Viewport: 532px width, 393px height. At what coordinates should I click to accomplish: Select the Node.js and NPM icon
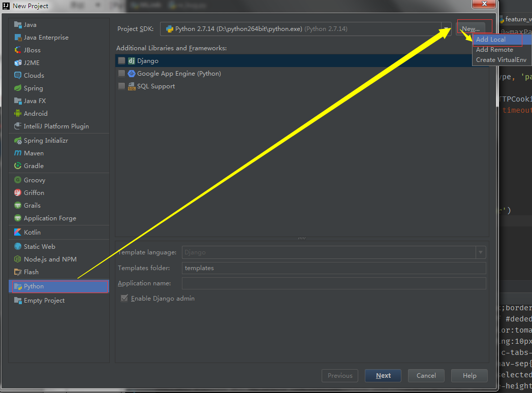(x=18, y=259)
